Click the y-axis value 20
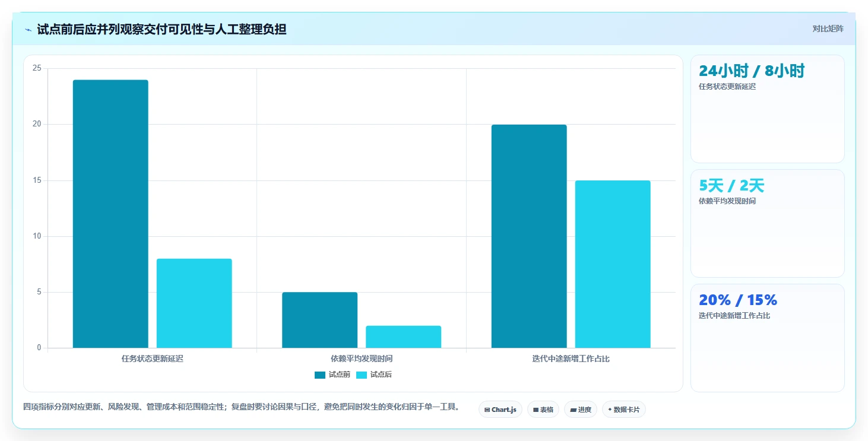 pos(37,124)
